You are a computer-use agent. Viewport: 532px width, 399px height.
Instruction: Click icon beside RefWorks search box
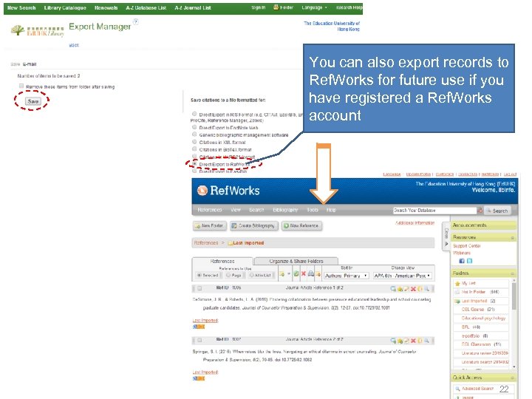(x=480, y=211)
